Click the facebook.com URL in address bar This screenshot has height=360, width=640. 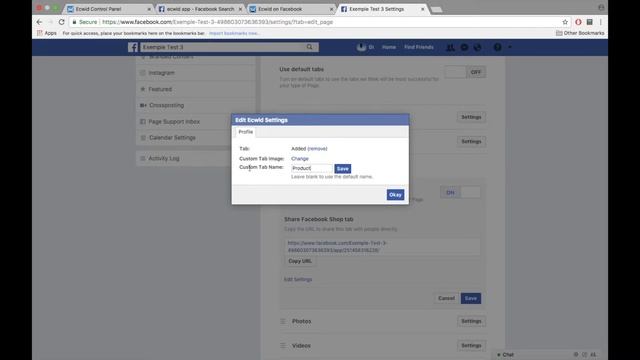click(218, 22)
